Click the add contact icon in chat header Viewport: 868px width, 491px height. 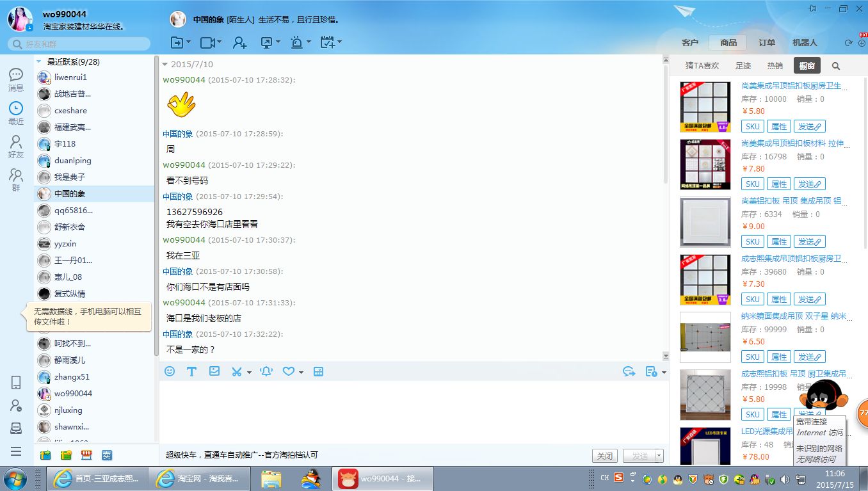[240, 42]
